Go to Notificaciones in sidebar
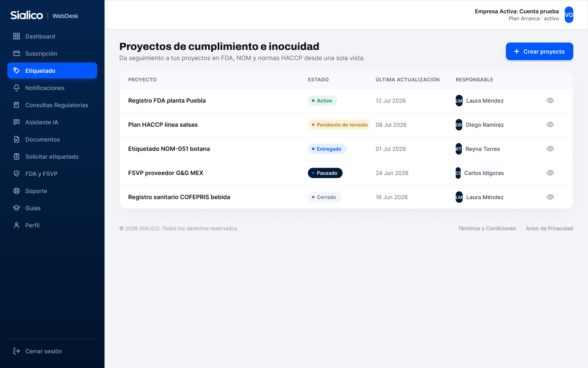 point(52,88)
